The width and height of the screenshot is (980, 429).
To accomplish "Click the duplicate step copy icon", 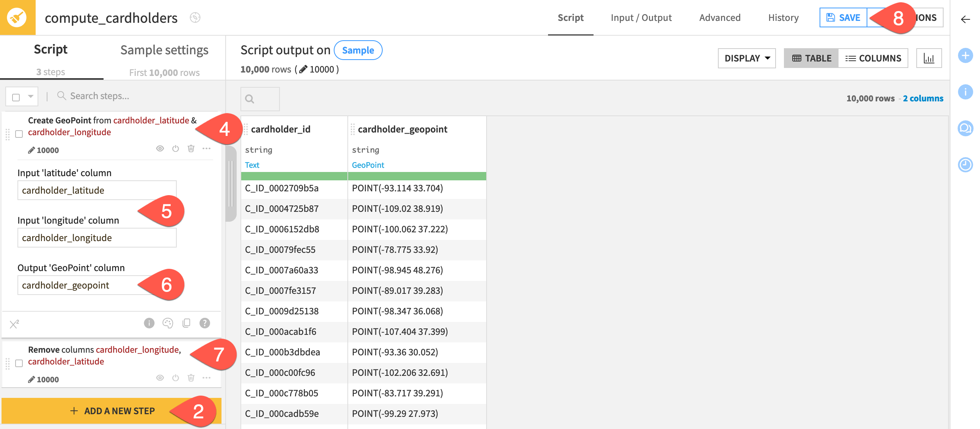I will click(x=187, y=323).
